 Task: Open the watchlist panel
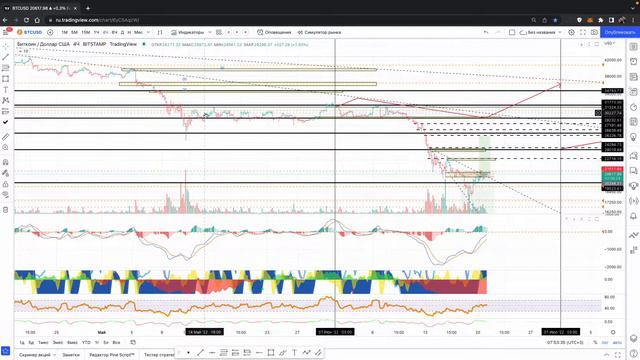click(633, 47)
